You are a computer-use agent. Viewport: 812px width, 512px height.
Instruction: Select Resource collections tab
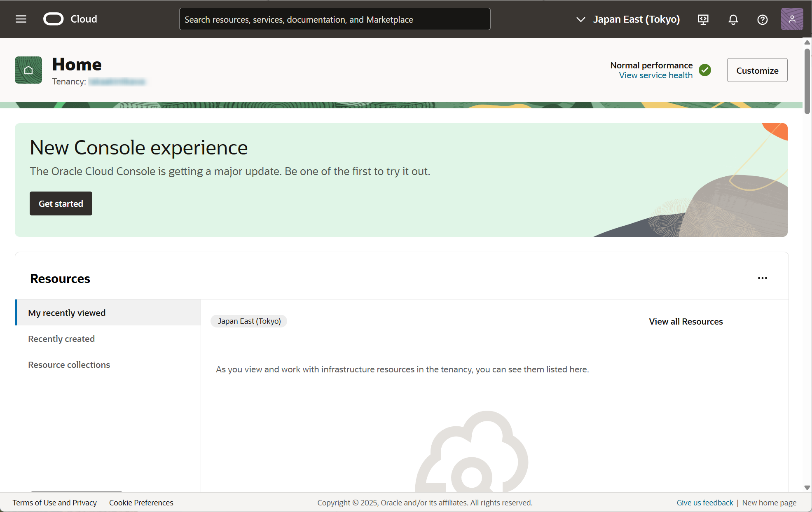pos(108,365)
